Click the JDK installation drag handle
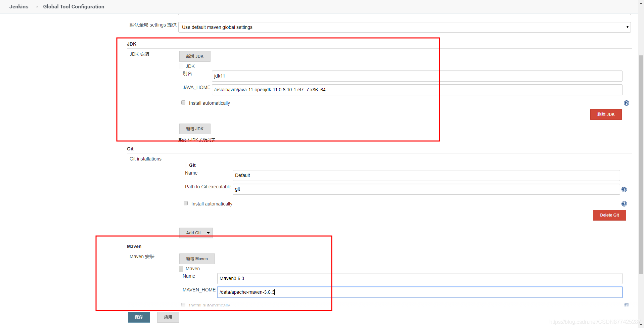 [181, 66]
